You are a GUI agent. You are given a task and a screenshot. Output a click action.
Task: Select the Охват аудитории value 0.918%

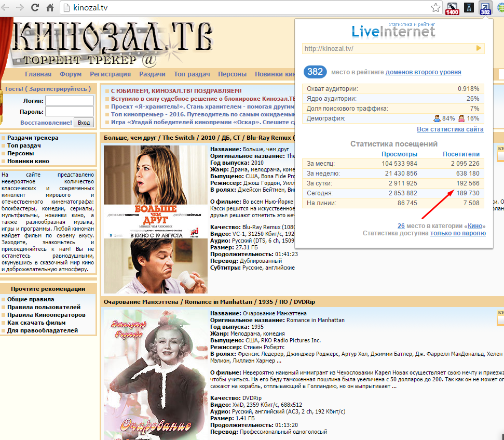[468, 89]
